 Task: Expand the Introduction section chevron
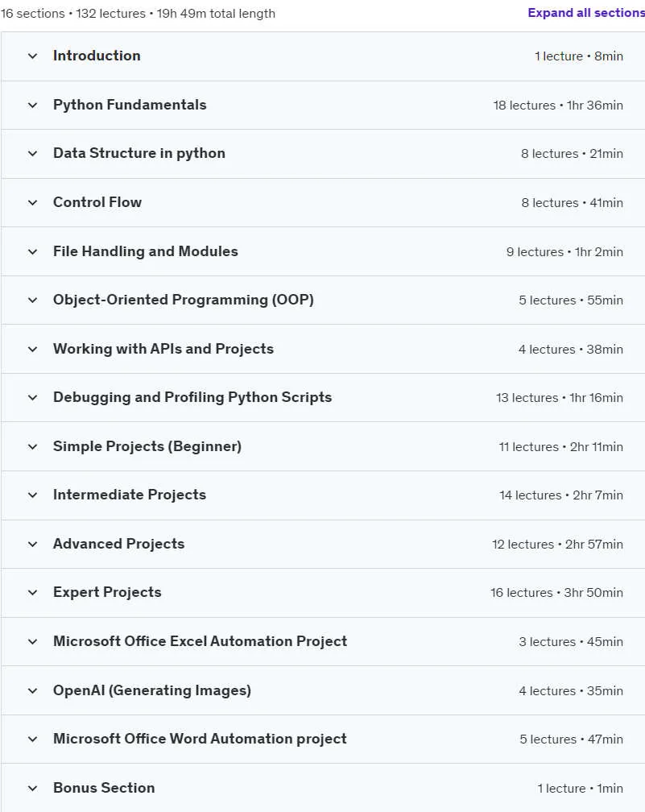[32, 56]
